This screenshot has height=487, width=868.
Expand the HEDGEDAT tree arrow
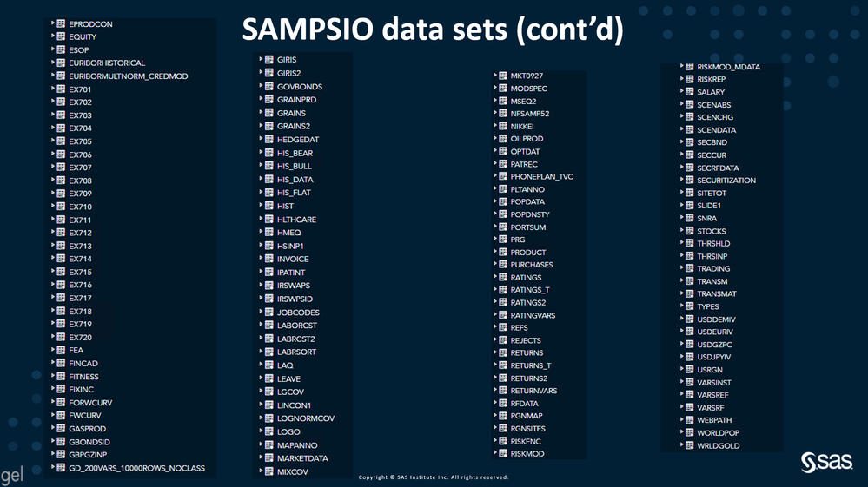point(262,140)
